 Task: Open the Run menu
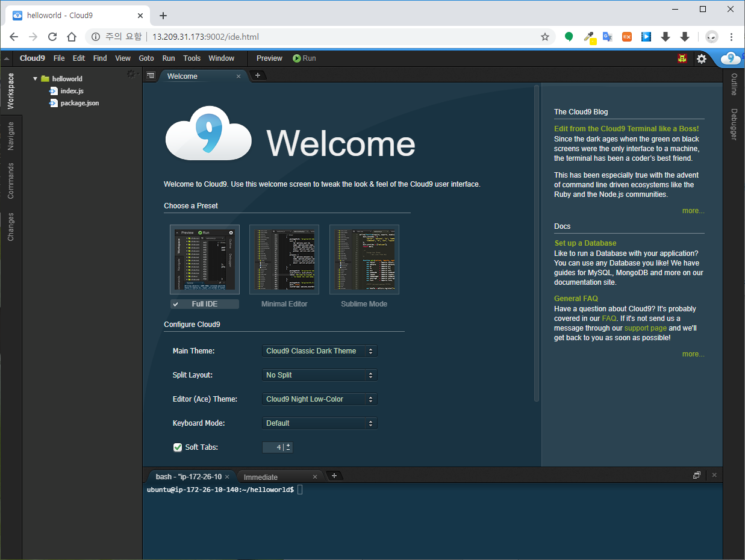pyautogui.click(x=169, y=58)
